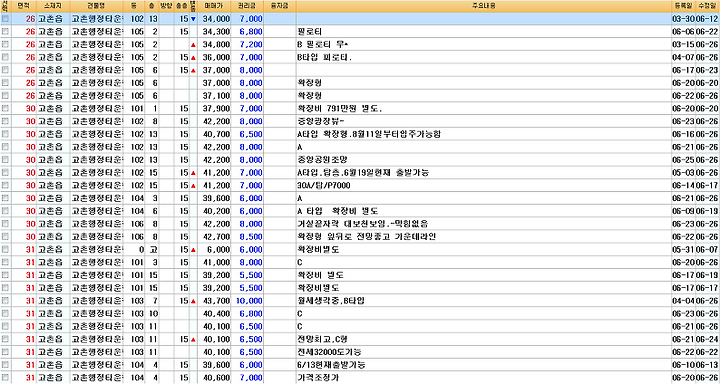This screenshot has height=384, width=720.
Task: Sort by the 권리금 column header
Action: [x=248, y=6]
